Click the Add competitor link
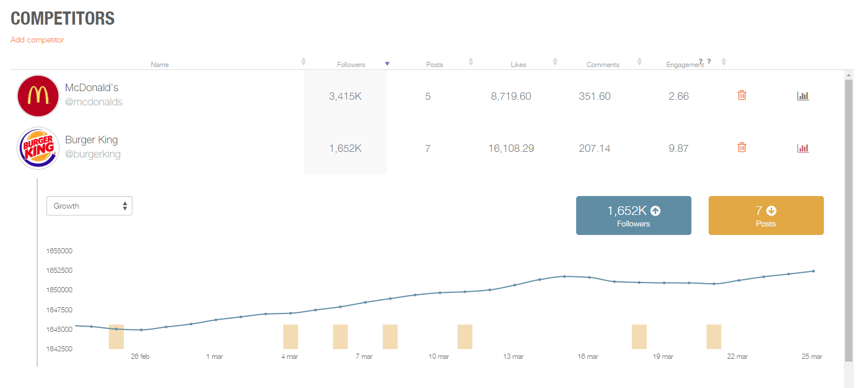The image size is (868, 388). point(37,40)
